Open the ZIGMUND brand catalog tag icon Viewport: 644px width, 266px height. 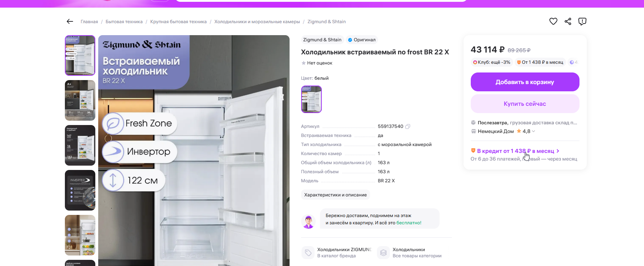pyautogui.click(x=308, y=253)
